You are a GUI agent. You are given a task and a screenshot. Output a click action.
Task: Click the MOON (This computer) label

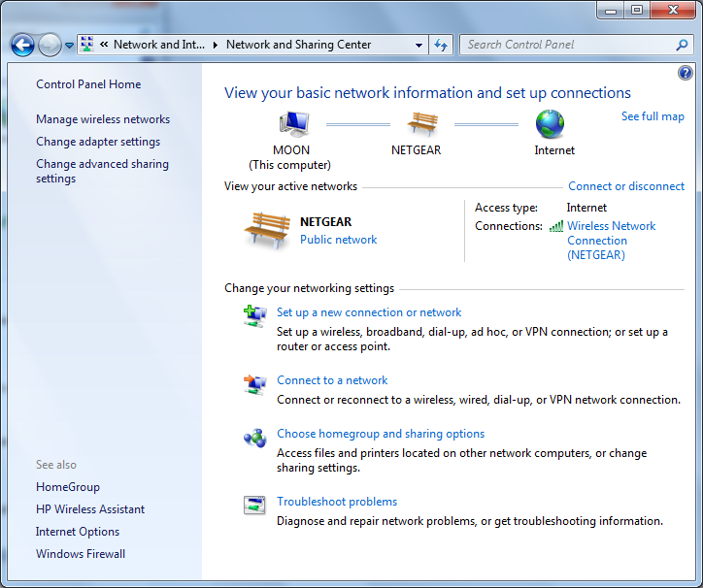[x=290, y=158]
